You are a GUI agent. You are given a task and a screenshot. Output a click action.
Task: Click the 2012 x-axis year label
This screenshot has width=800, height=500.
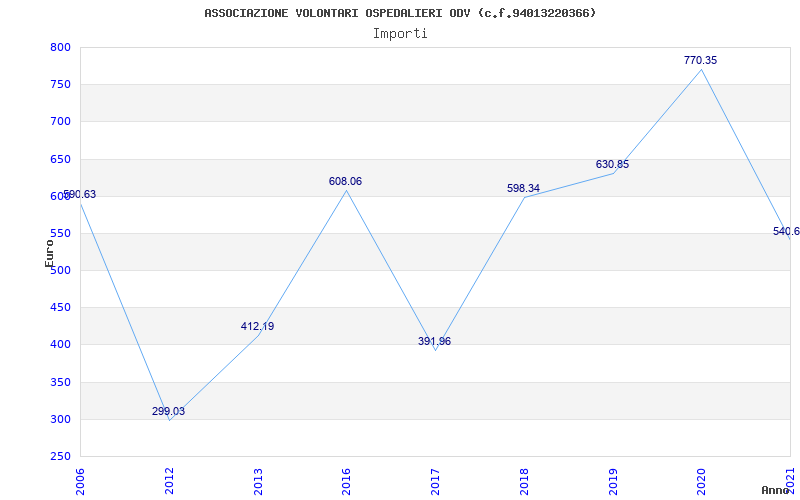(169, 481)
